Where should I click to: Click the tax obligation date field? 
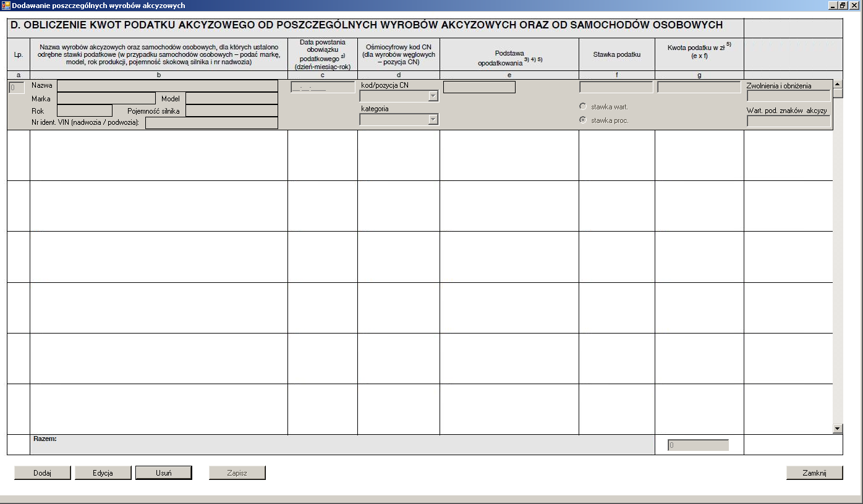tap(323, 87)
